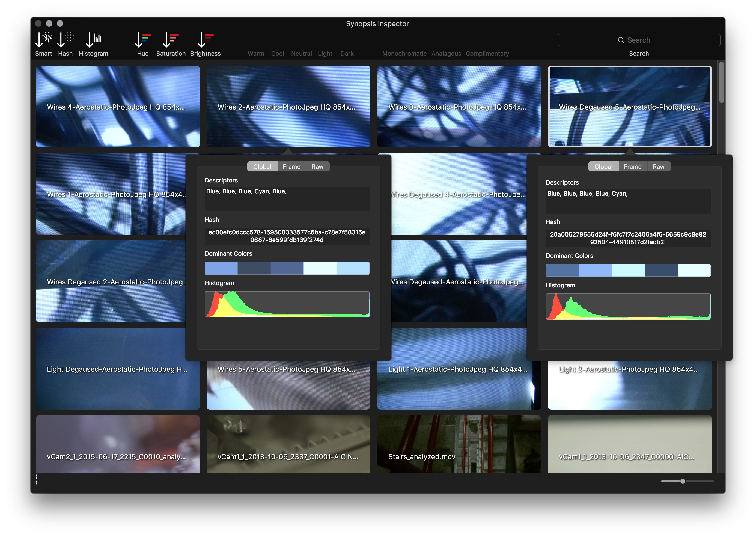This screenshot has width=756, height=537.
Task: Click the hash starting 20a005279556d24f
Action: (628, 238)
